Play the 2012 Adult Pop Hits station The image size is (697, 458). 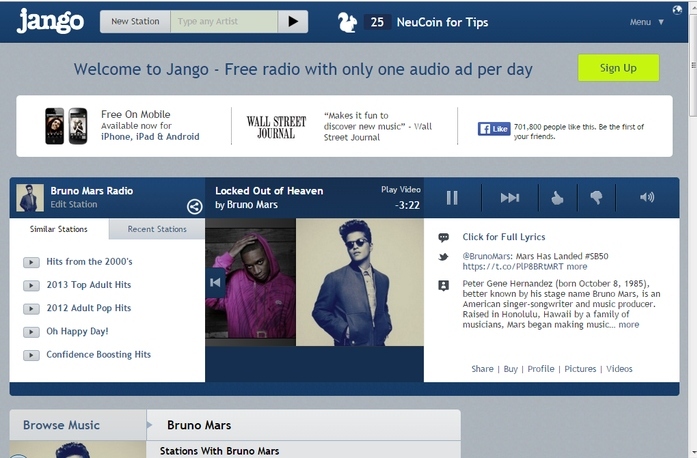[31, 309]
